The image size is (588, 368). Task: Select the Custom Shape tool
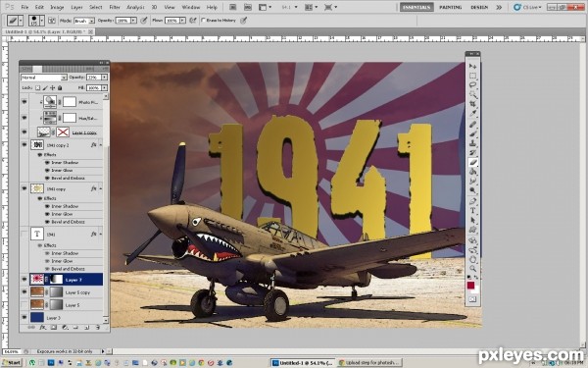click(473, 230)
